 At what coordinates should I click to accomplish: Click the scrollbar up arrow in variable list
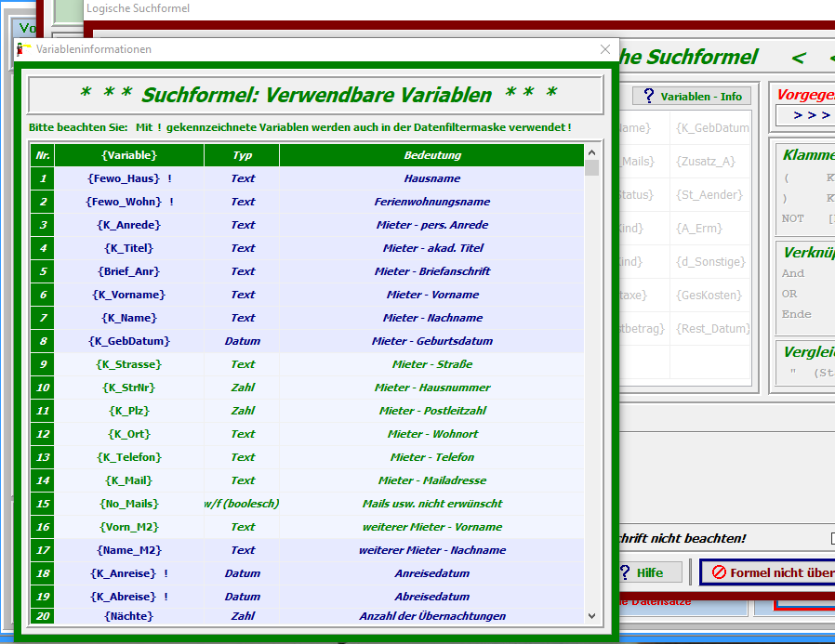tap(592, 151)
